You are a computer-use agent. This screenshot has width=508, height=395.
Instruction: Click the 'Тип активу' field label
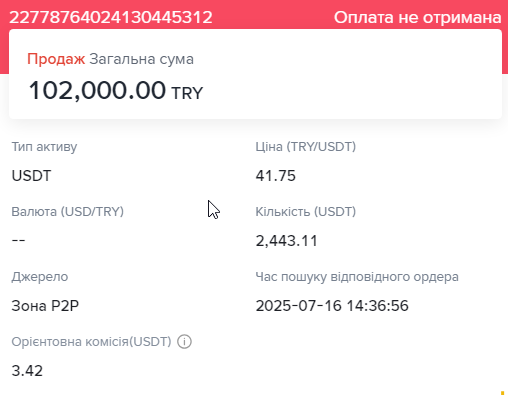[44, 147]
